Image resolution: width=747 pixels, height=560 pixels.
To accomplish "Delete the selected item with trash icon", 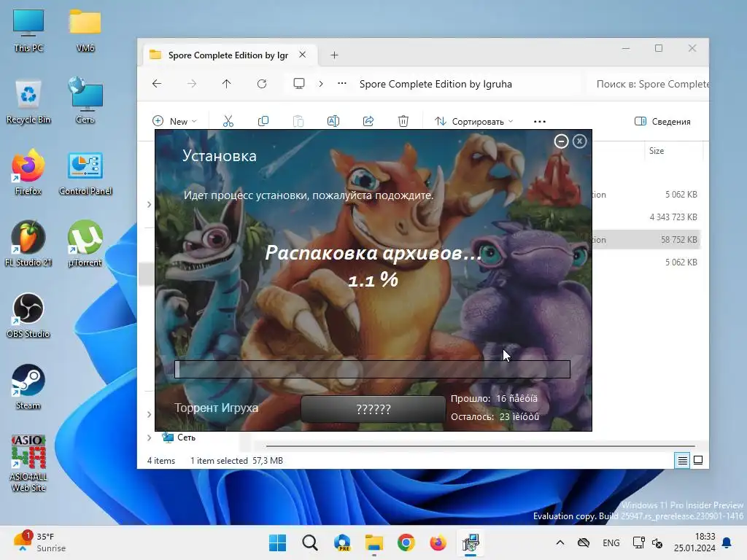I will click(x=403, y=122).
